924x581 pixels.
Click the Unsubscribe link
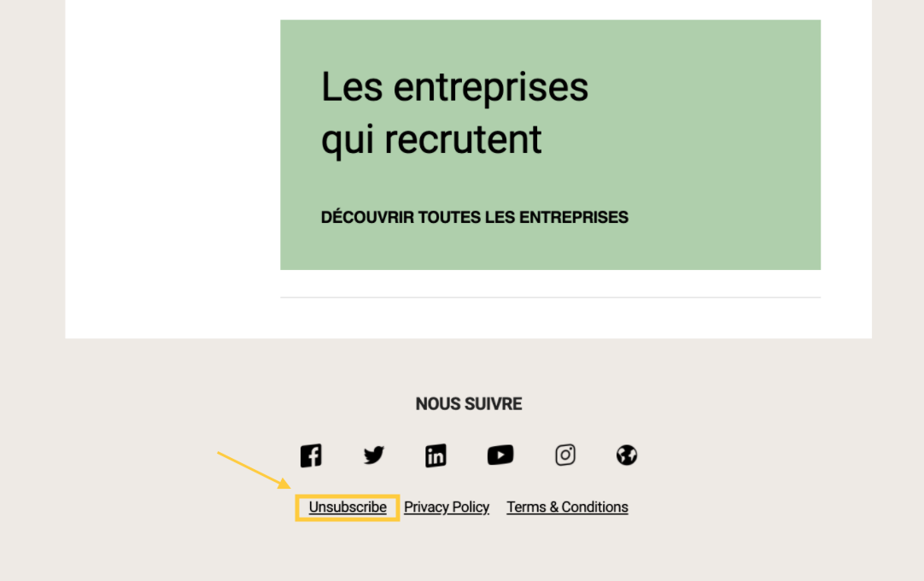point(348,508)
